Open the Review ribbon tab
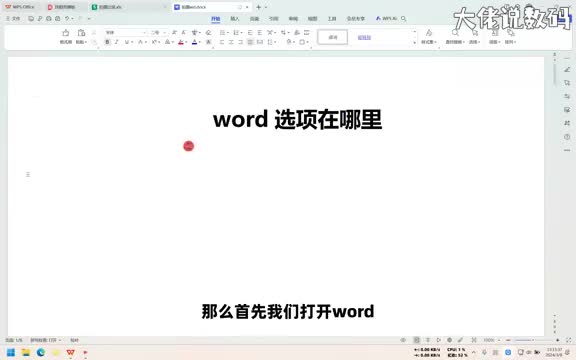 pyautogui.click(x=293, y=18)
